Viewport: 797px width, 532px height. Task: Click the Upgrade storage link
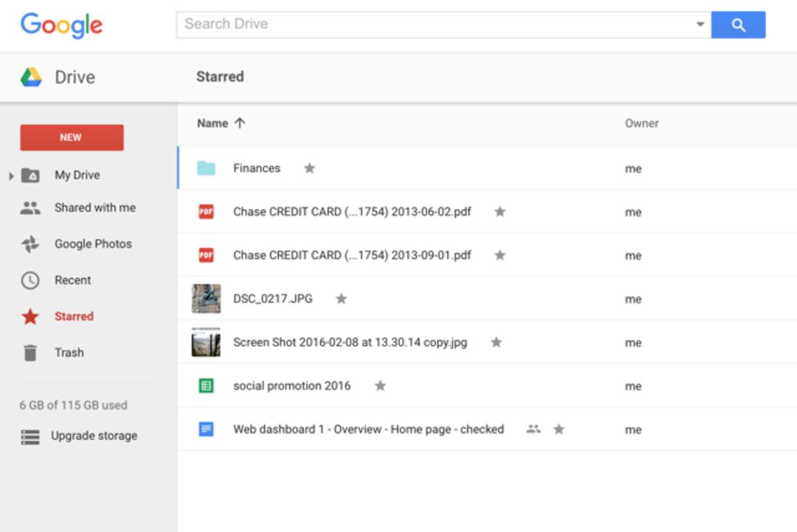(94, 435)
